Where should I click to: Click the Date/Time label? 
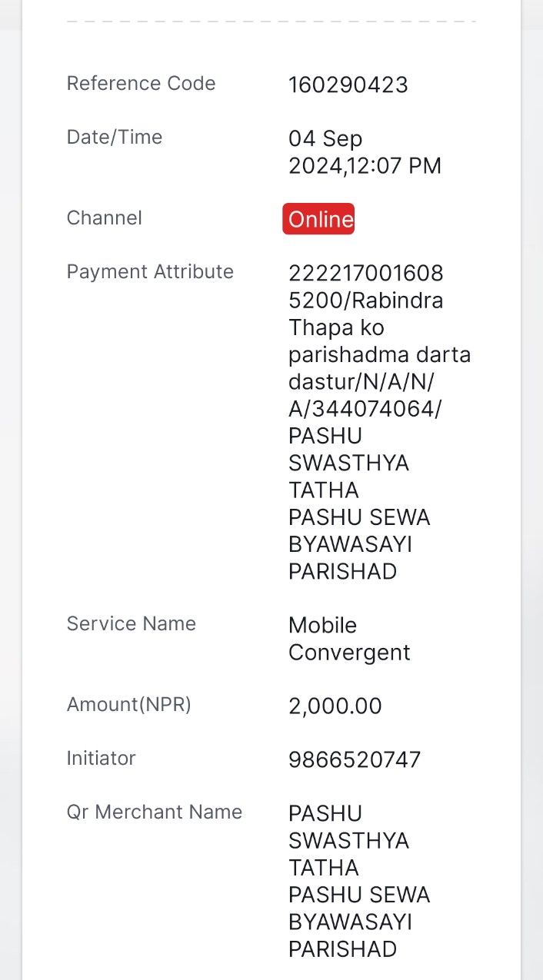tap(115, 137)
